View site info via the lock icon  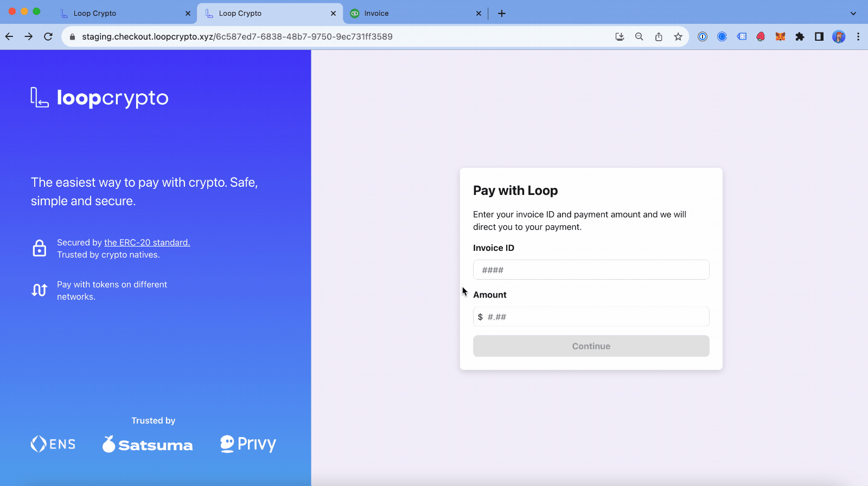72,36
